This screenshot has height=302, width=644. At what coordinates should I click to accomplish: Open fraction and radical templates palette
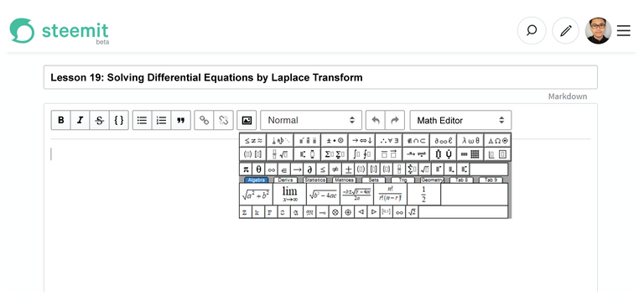(280, 154)
